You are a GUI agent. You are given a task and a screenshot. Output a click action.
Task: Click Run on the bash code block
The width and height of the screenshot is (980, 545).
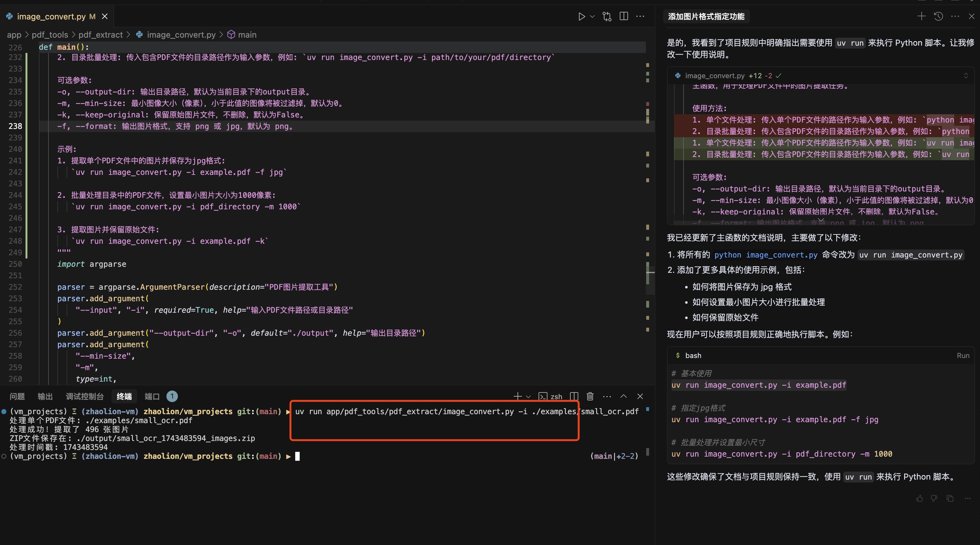(x=963, y=355)
